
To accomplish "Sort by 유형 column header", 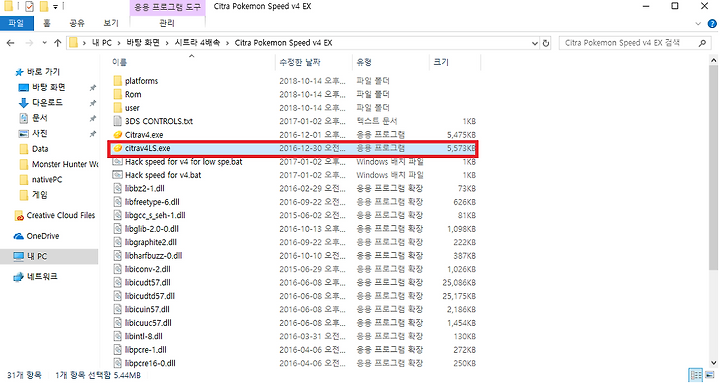I will coord(364,62).
